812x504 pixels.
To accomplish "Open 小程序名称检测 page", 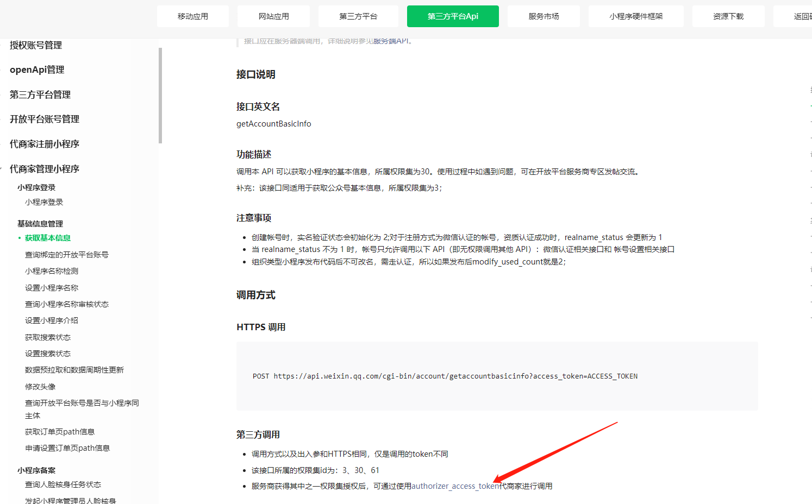I will [52, 271].
